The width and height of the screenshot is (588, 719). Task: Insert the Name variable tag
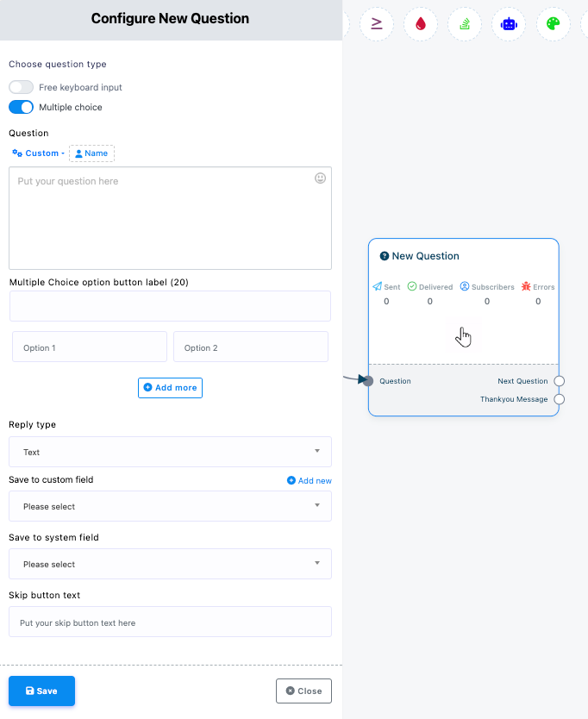91,153
